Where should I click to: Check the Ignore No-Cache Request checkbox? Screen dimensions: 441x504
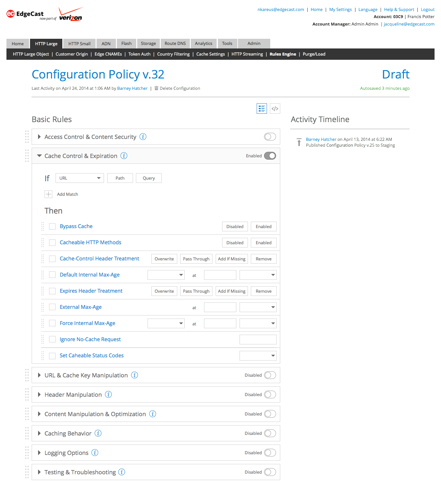pyautogui.click(x=52, y=340)
